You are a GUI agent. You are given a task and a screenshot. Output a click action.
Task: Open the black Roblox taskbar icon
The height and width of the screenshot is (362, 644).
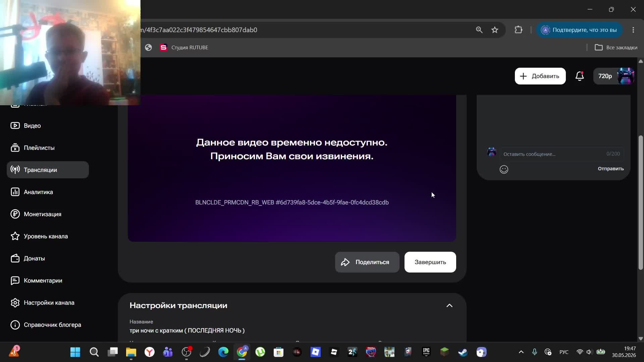coord(334,352)
